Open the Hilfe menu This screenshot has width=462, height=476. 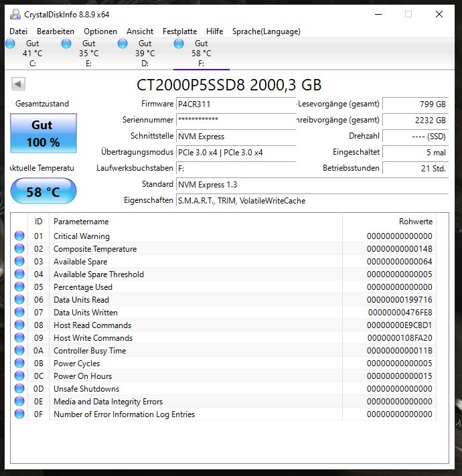point(215,31)
